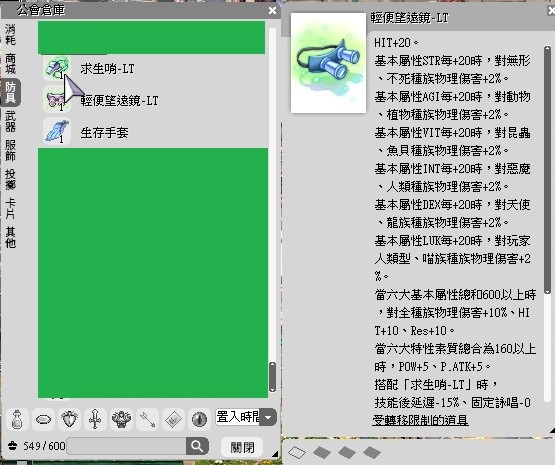Close the 輕便望遠鏡-LT description window

pos(551,11)
